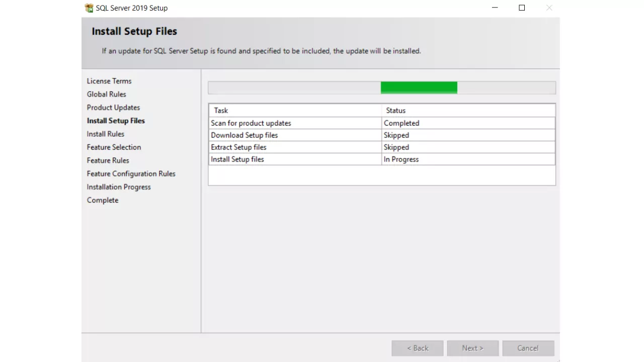Click Skipped status for Download Setup files

468,135
